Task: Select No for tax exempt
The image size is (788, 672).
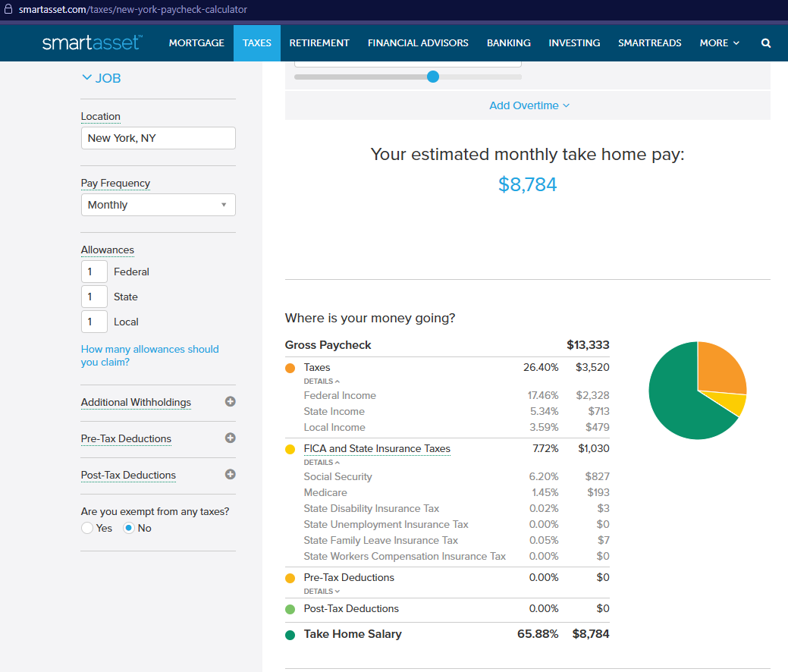Action: pyautogui.click(x=129, y=528)
